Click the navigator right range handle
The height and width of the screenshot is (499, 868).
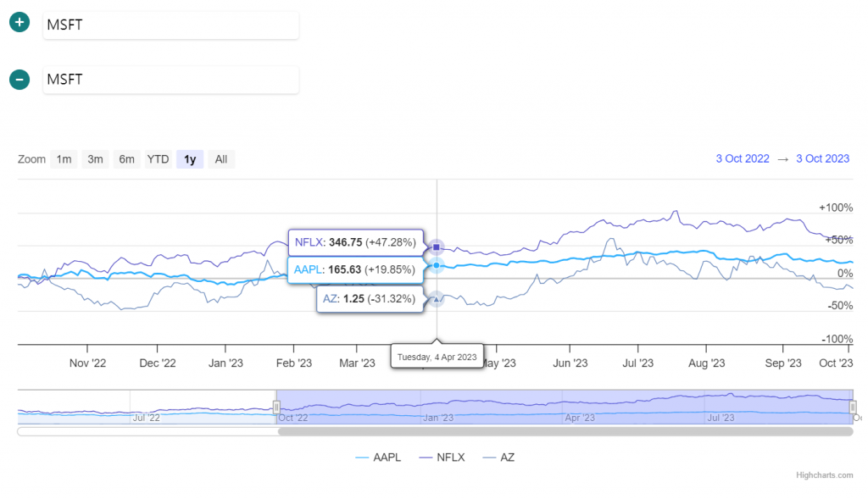tap(853, 408)
